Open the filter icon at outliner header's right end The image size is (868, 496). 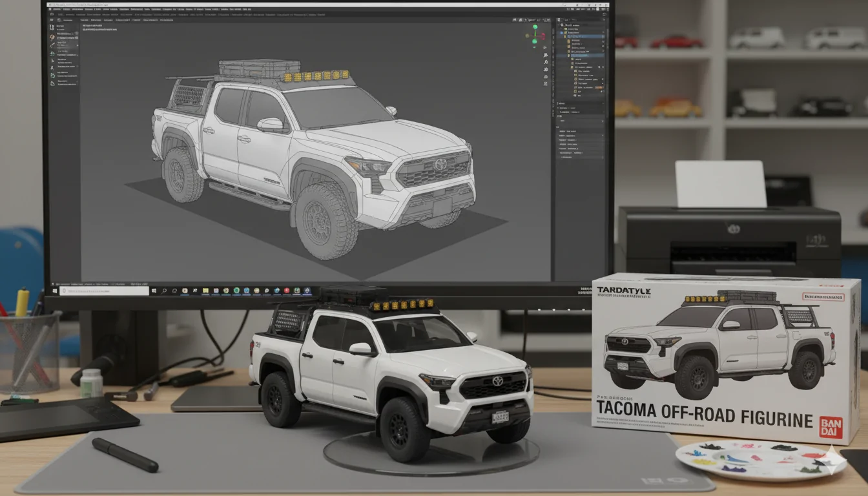click(604, 20)
